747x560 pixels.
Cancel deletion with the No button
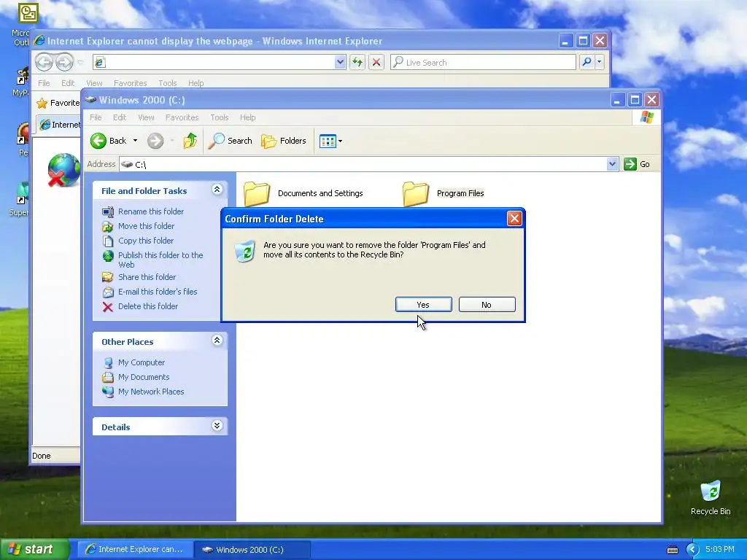(x=487, y=305)
